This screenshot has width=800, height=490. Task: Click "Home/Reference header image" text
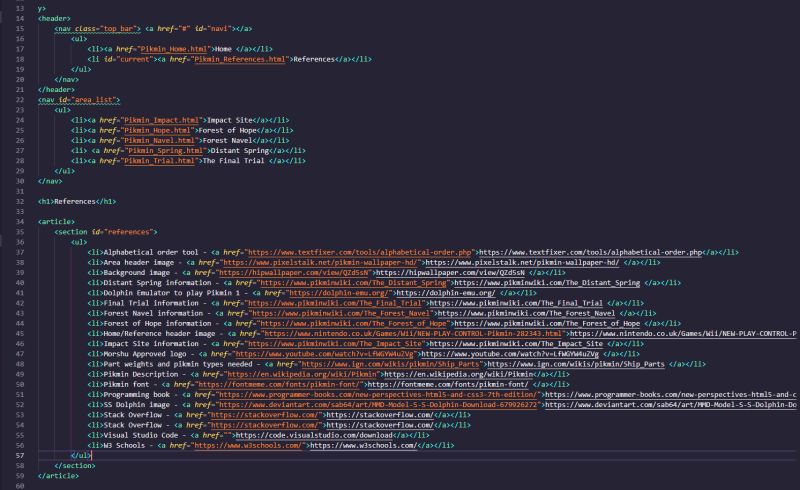point(159,334)
